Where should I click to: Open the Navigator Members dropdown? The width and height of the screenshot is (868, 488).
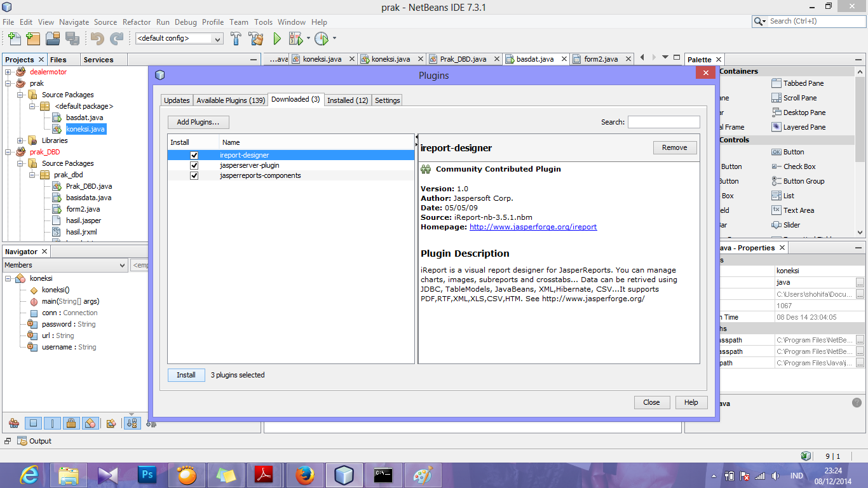tap(65, 265)
